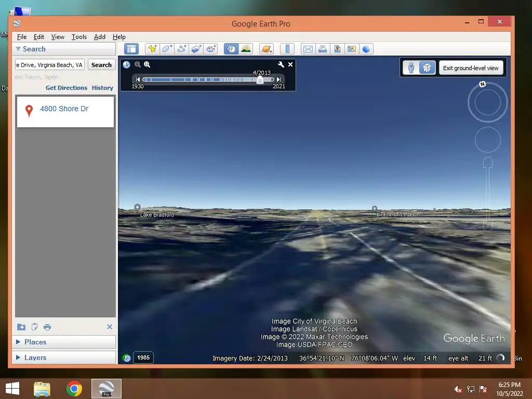Open the Help menu
Viewport: 532px width, 399px height.
119,37
